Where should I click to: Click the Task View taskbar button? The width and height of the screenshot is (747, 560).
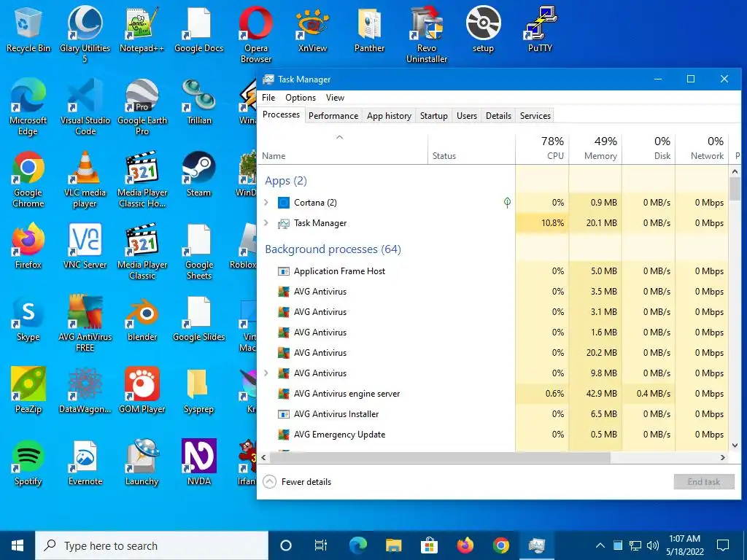[321, 545]
